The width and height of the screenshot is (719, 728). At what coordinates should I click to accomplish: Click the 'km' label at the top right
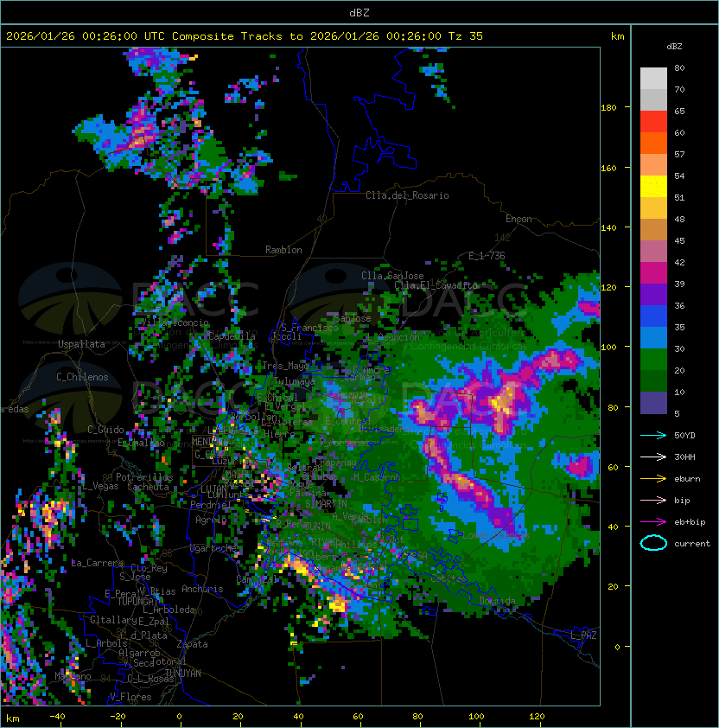[x=617, y=36]
